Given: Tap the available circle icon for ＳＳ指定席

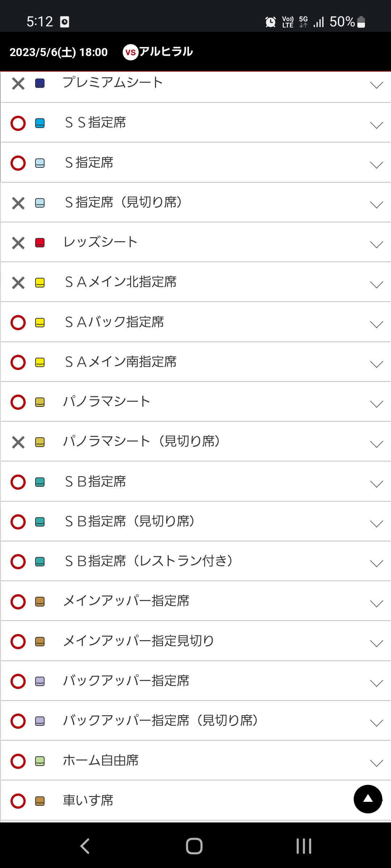Looking at the screenshot, I should point(18,123).
